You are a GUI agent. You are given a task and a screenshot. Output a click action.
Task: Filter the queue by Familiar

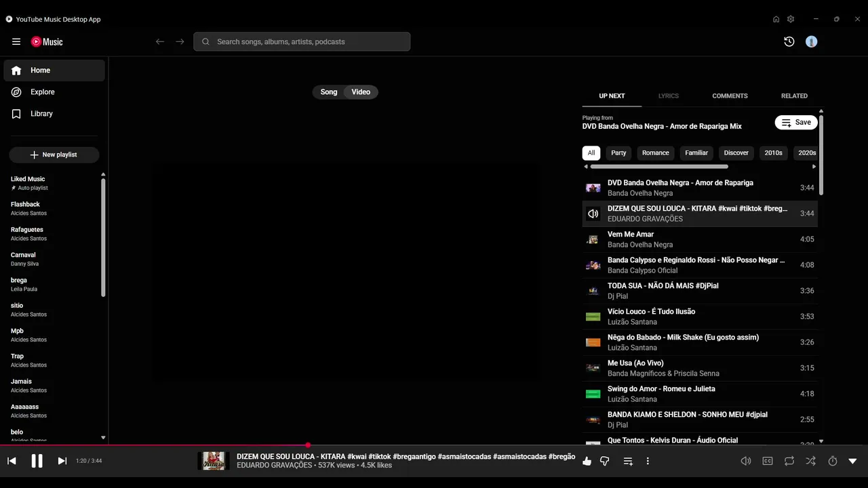click(x=696, y=152)
